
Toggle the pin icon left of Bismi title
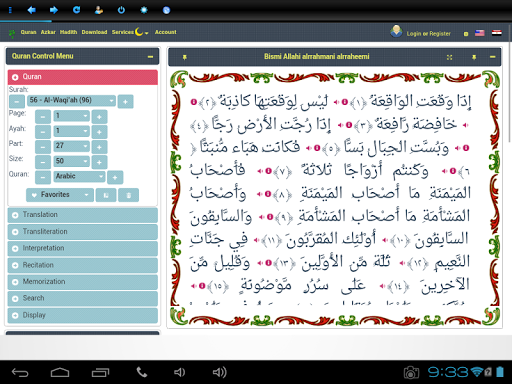coord(184,57)
